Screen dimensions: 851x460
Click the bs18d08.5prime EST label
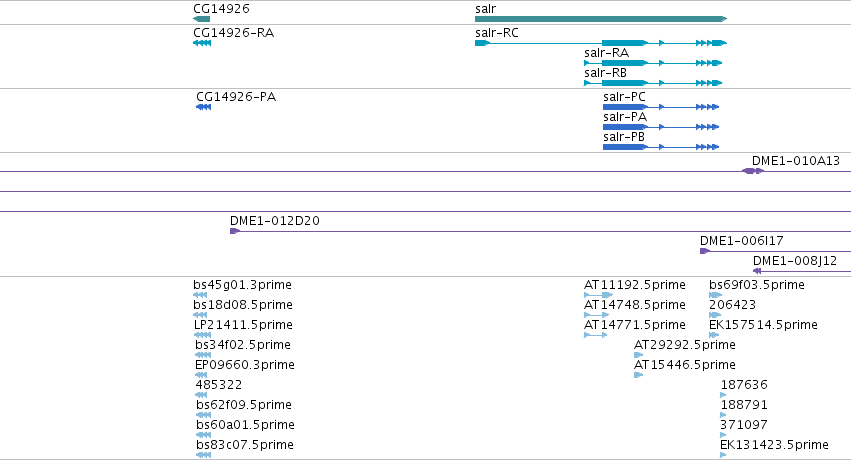(243, 305)
